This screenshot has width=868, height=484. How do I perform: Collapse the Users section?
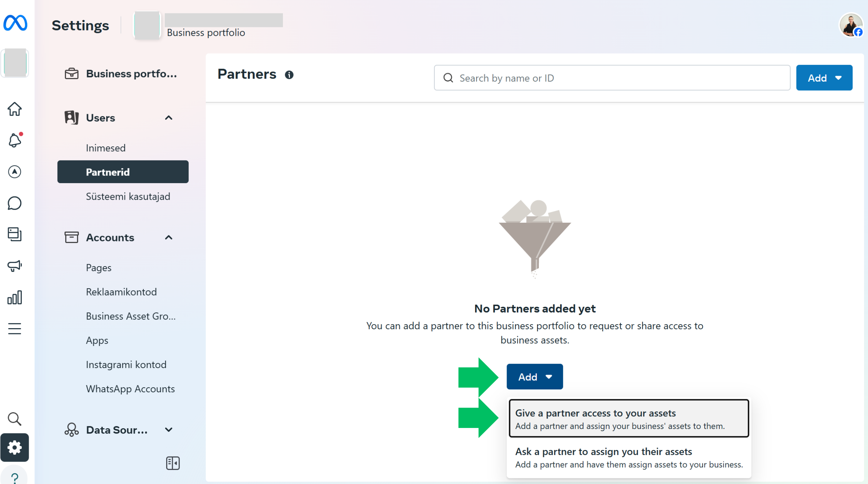coord(169,118)
